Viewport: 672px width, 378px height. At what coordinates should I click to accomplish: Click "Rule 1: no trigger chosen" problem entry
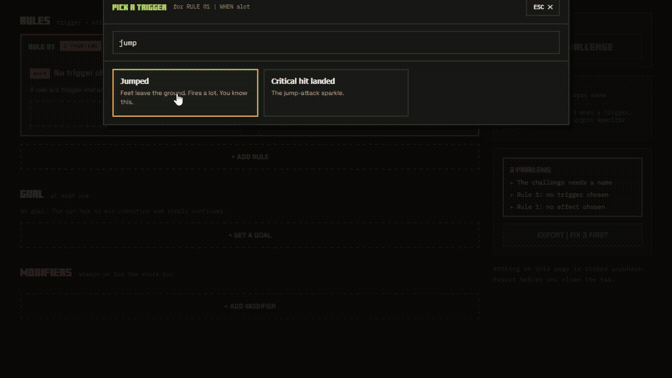tap(562, 195)
